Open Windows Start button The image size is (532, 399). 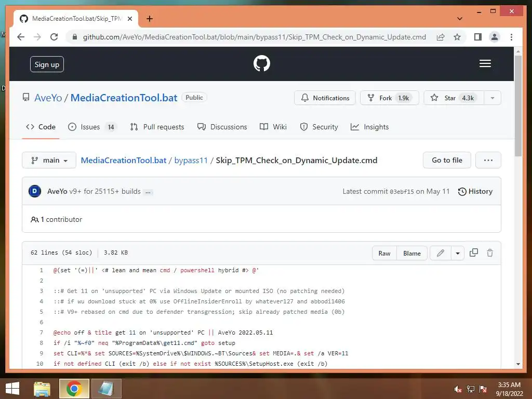[x=12, y=389]
